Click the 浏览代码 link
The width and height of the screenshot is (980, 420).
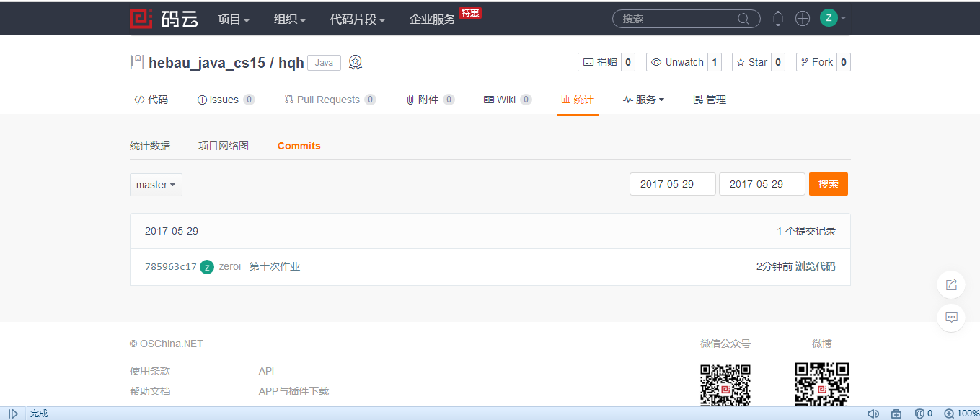point(816,266)
